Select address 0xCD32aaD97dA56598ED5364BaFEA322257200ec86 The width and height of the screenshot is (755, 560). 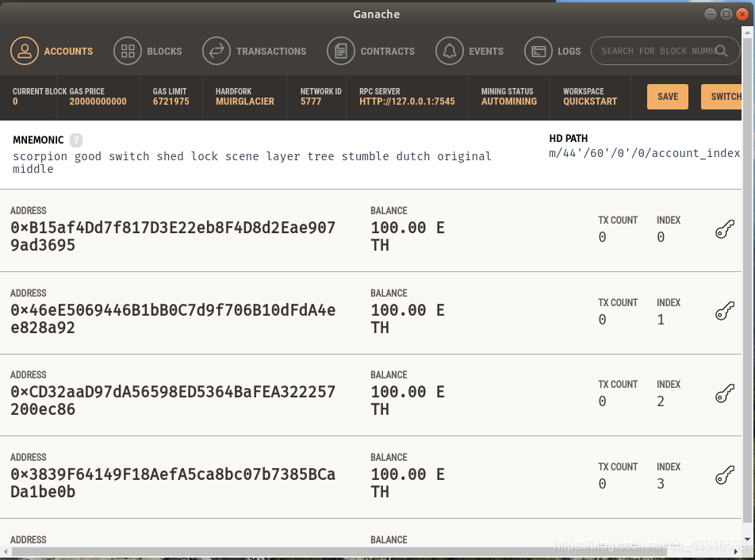(x=173, y=401)
